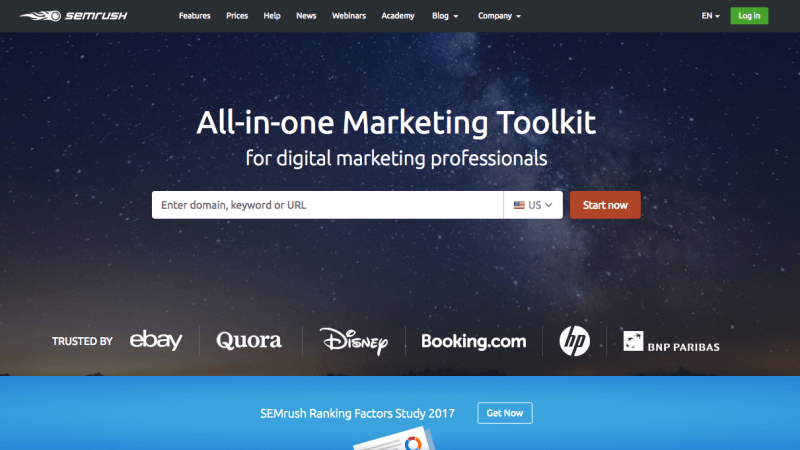Visit the Academy page
Screen dimensions: 800x450
(x=398, y=16)
